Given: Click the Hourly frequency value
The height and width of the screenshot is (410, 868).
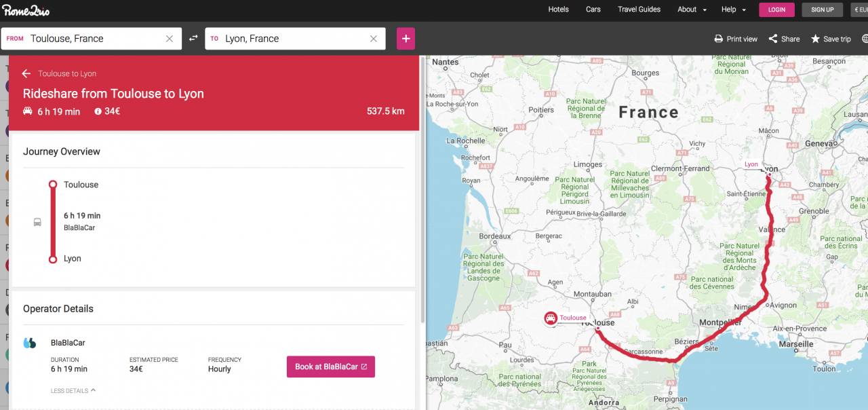Looking at the screenshot, I should pos(220,369).
